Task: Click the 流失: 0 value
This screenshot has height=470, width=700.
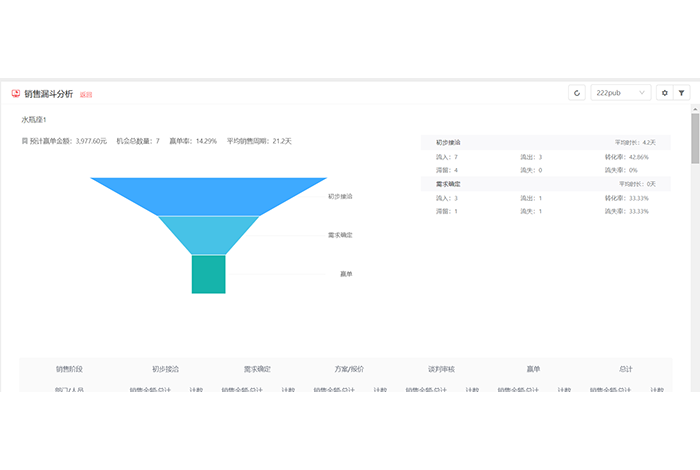Action: point(531,170)
